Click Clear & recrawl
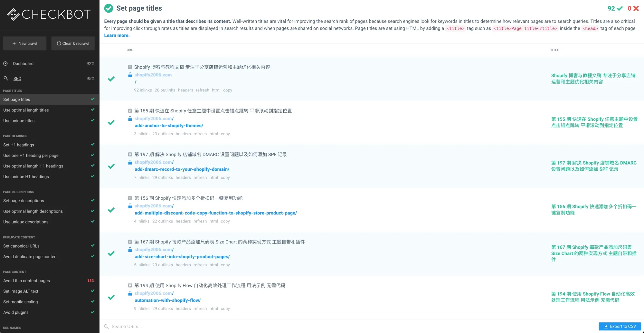The image size is (644, 333). 73,43
